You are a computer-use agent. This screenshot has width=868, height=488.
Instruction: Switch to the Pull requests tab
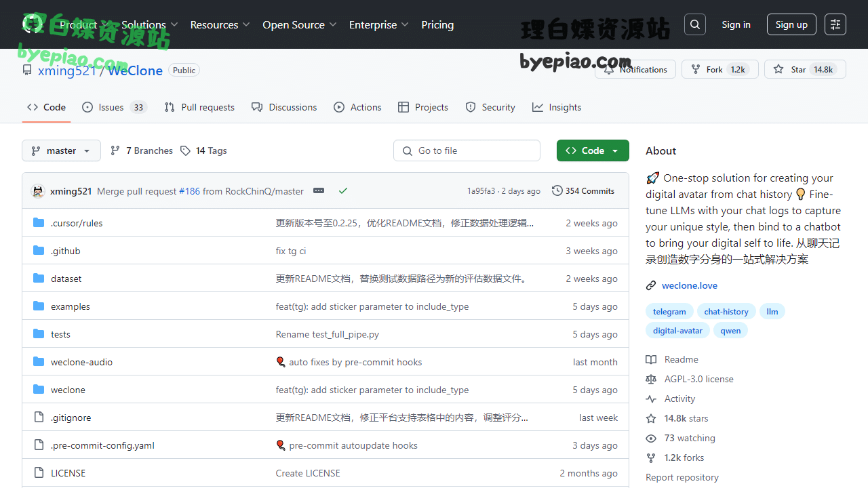pos(199,107)
